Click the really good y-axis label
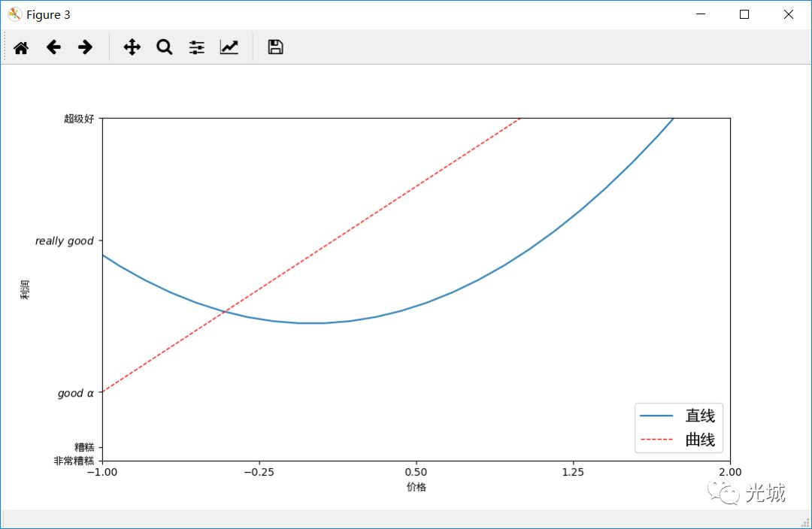Viewport: 812px width, 529px height. tap(64, 240)
